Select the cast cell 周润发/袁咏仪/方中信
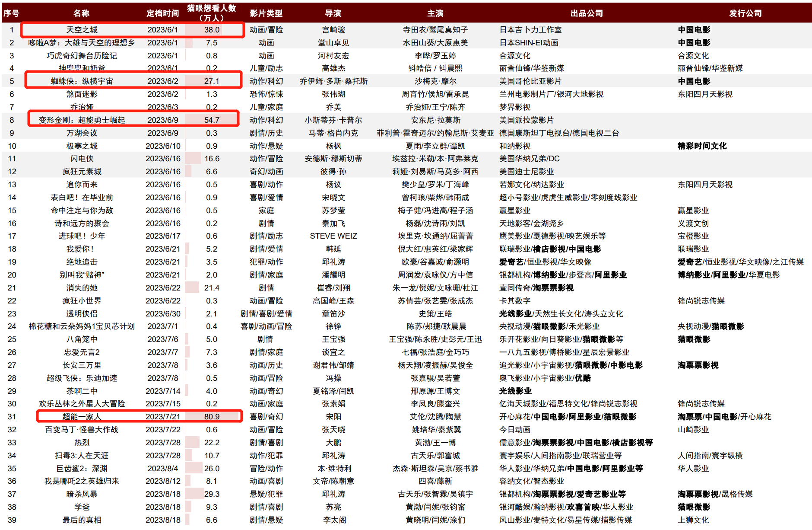This screenshot has height=530, width=812. (x=435, y=275)
